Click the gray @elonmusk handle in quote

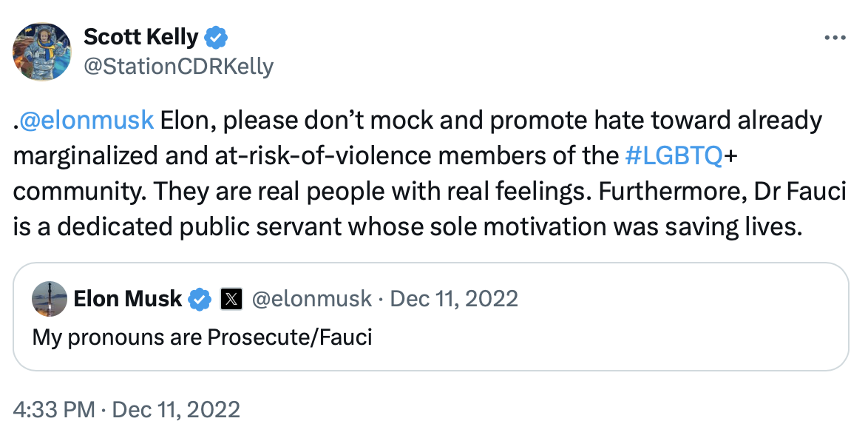pyautogui.click(x=311, y=299)
